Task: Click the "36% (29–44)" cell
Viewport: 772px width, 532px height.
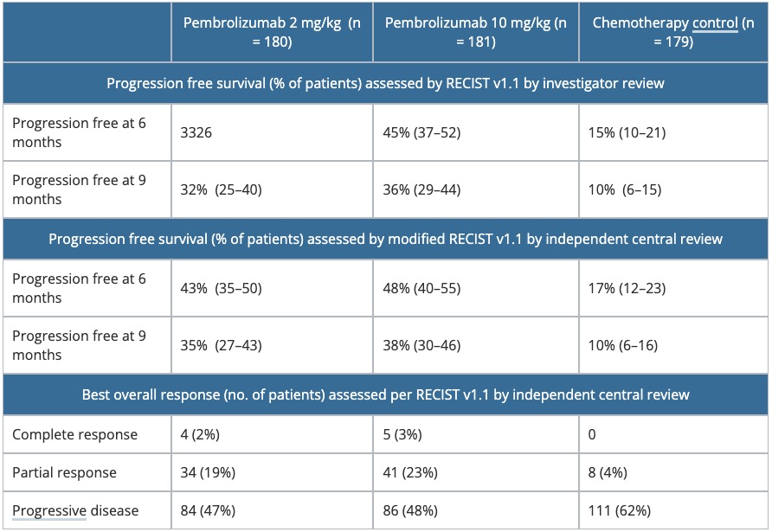Action: (424, 189)
